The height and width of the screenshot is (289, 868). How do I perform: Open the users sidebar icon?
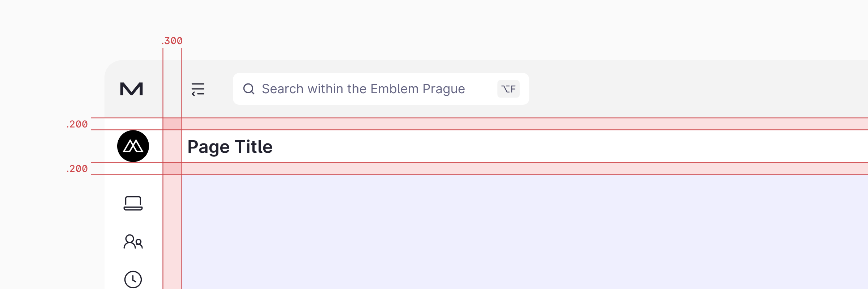pos(133,242)
